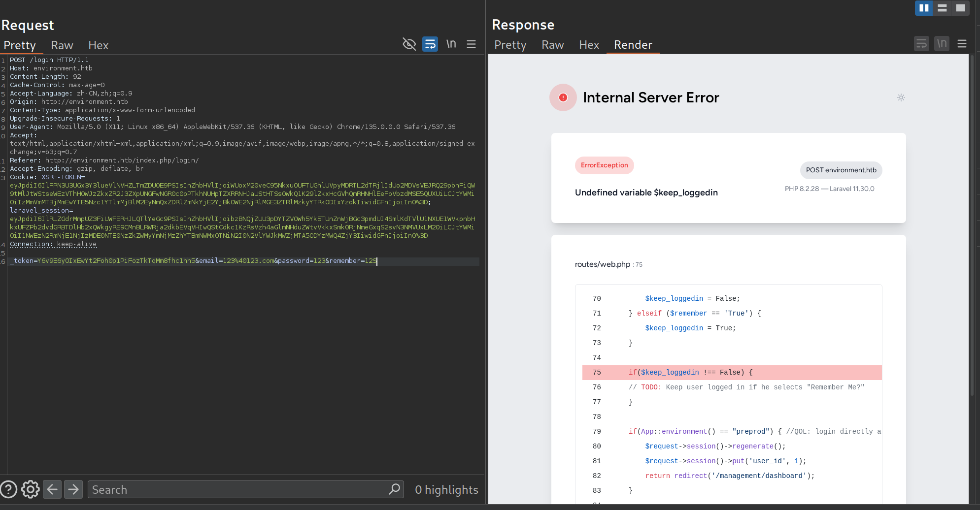Toggle word wrap icon in Response toolbar

coord(921,44)
